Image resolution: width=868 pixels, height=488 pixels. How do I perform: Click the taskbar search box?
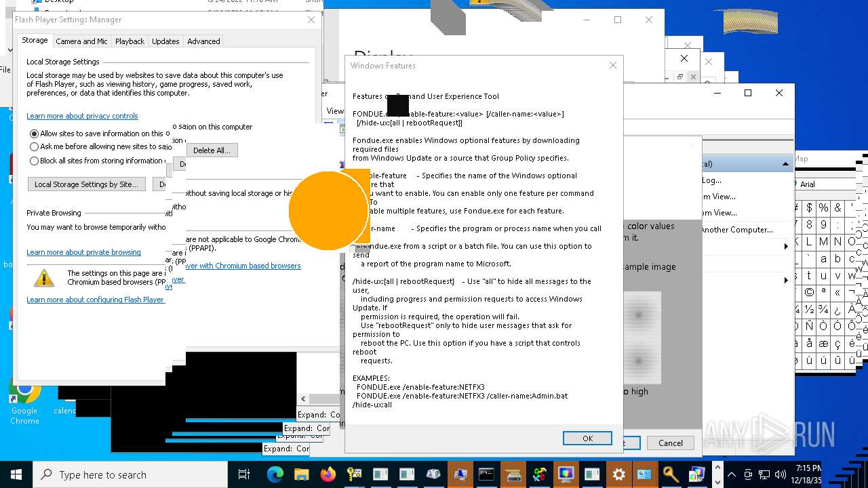[x=130, y=474]
